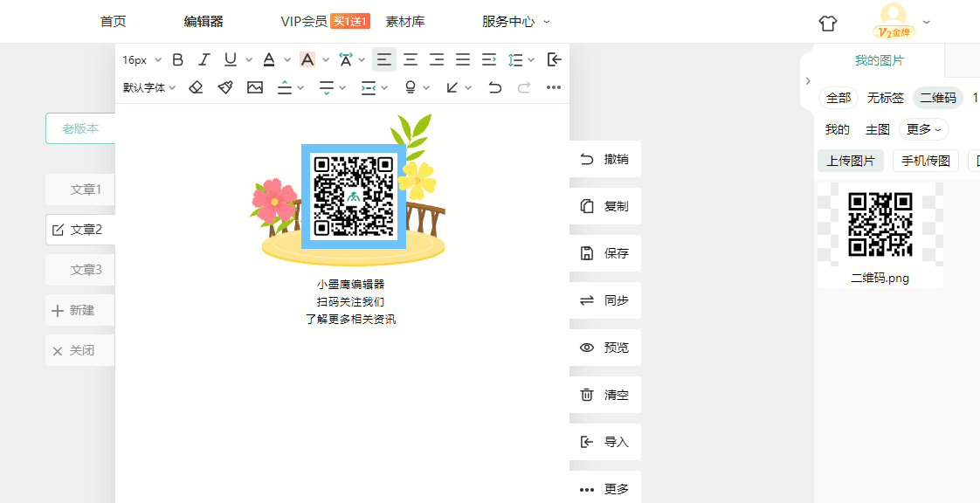
Task: Click the lightbulb icon in toolbar
Action: [411, 87]
